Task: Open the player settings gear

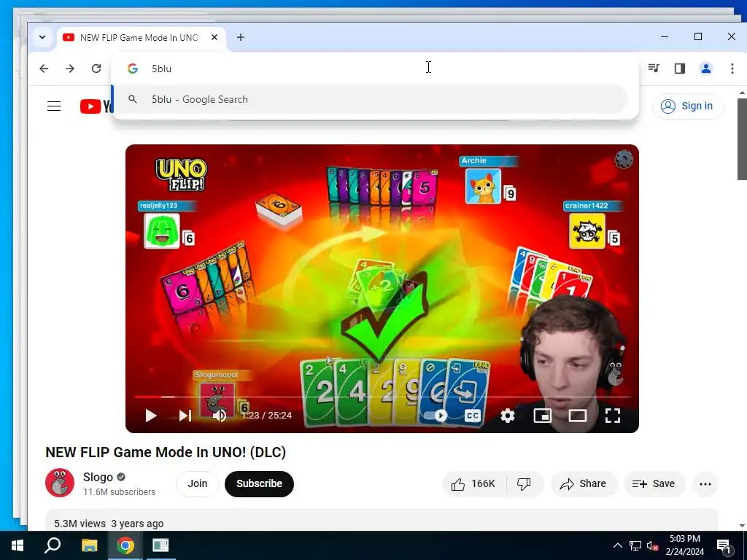Action: tap(508, 416)
